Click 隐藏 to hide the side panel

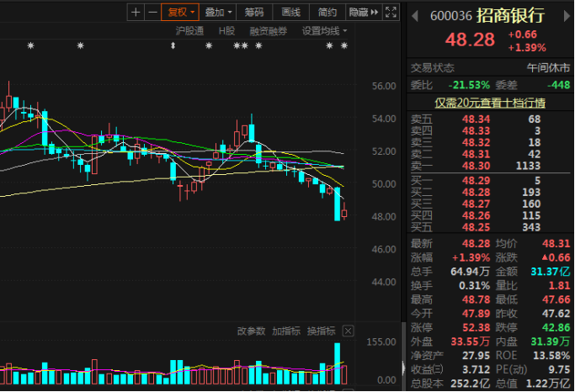[x=364, y=12]
